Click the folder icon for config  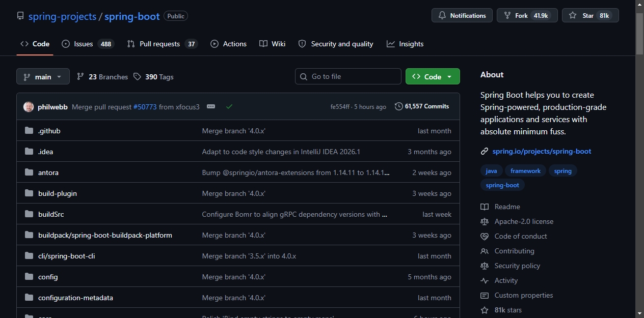point(29,277)
